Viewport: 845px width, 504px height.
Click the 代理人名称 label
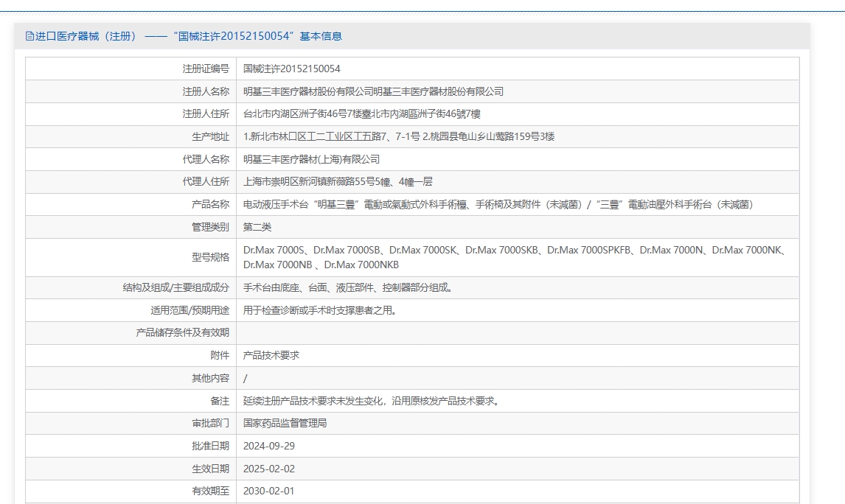pyautogui.click(x=206, y=159)
